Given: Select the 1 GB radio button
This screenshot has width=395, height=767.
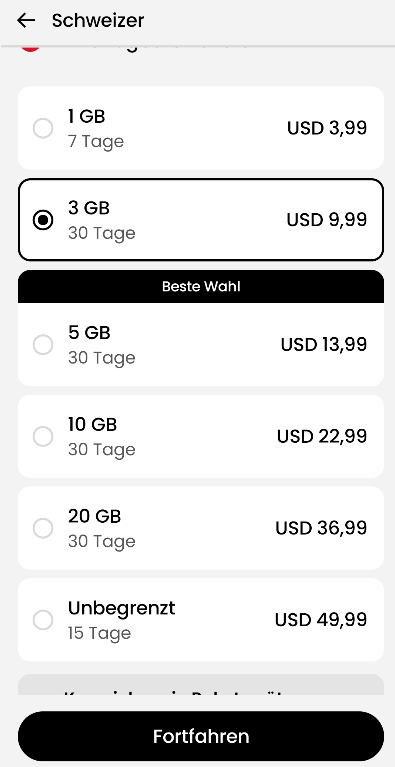Looking at the screenshot, I should coord(43,129).
